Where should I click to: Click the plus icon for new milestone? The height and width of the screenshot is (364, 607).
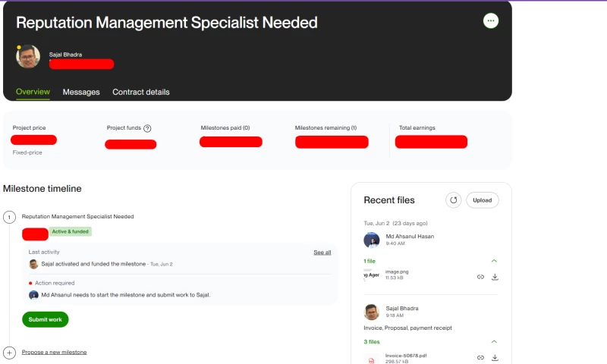[x=9, y=353]
